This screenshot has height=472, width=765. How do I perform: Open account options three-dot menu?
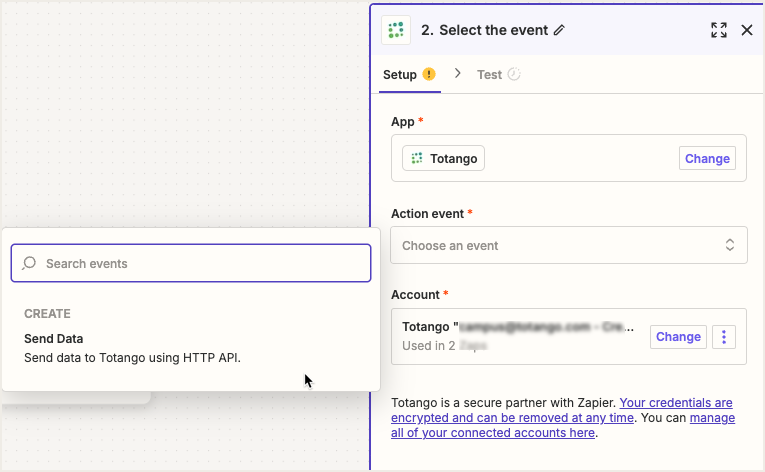pos(724,337)
